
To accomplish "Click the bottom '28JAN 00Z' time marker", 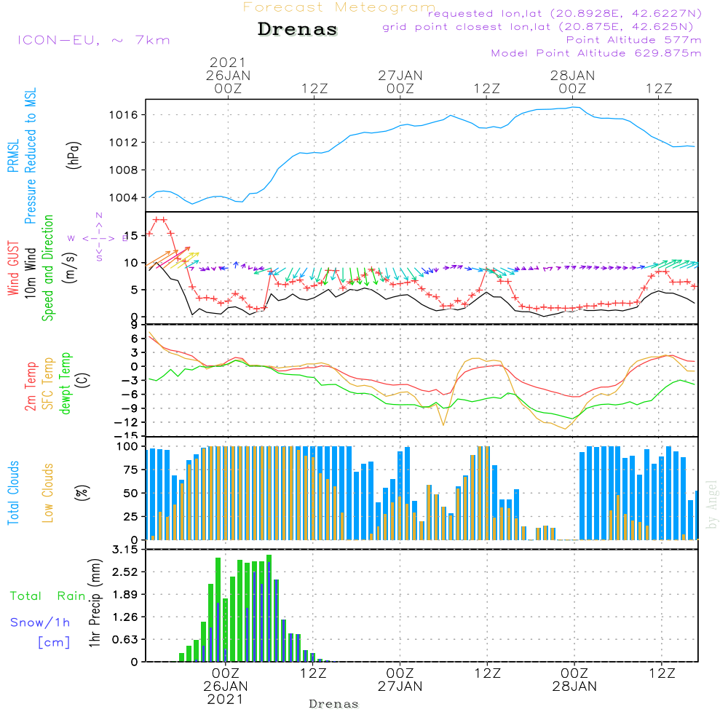I will 574,679.
